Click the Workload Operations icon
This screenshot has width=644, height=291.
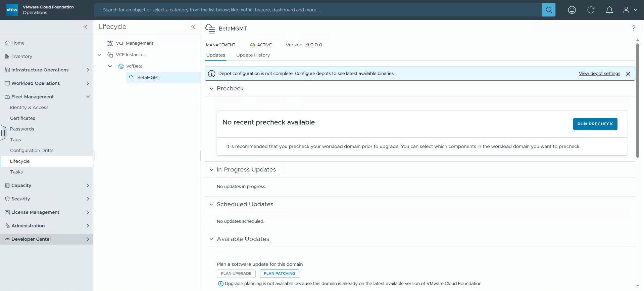(x=7, y=83)
